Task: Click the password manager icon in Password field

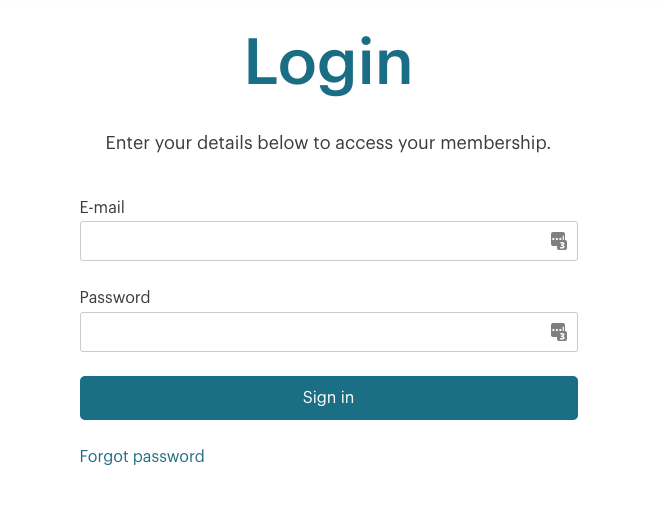Action: point(558,331)
